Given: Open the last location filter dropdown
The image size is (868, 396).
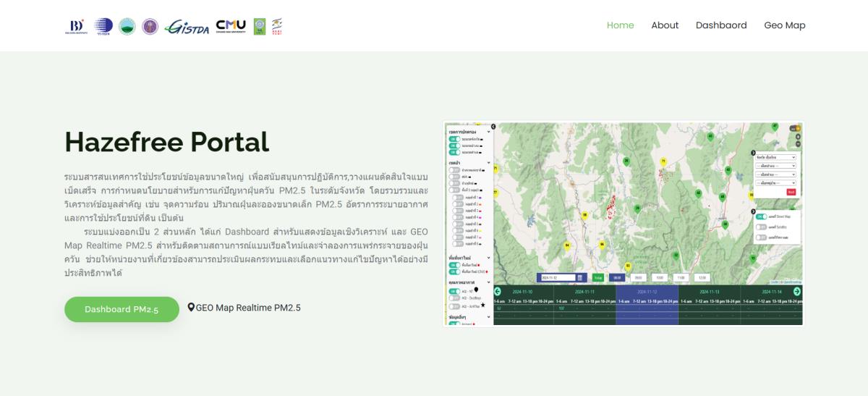Looking at the screenshot, I should (x=775, y=183).
